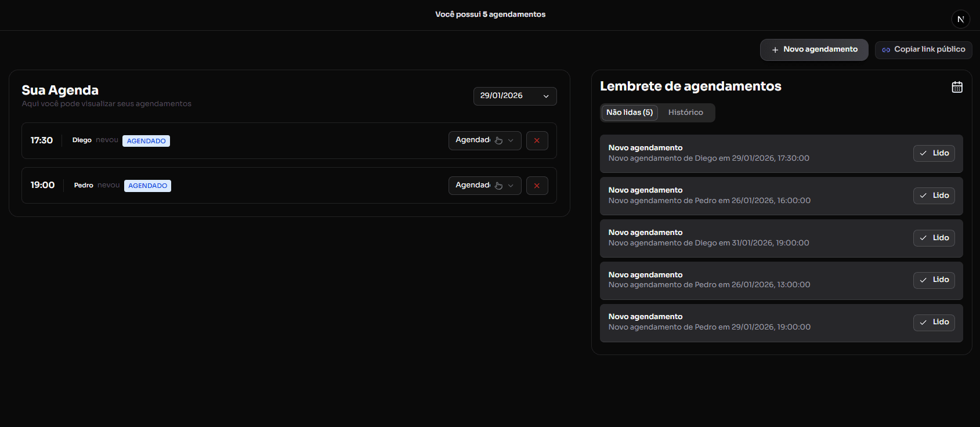Image resolution: width=980 pixels, height=427 pixels.
Task: Click the red X for Pedro's 19:00 appointment
Action: [x=537, y=186]
